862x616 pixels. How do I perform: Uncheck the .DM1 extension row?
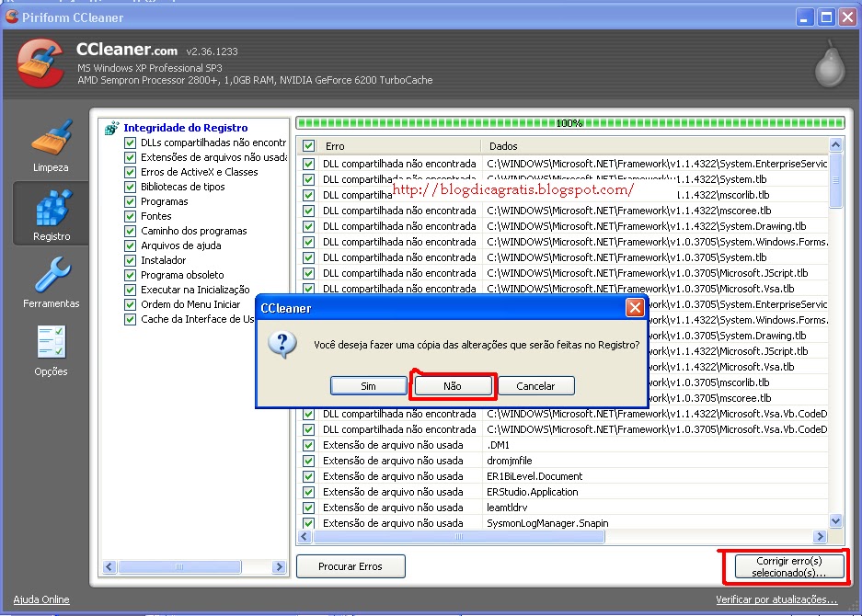point(308,445)
